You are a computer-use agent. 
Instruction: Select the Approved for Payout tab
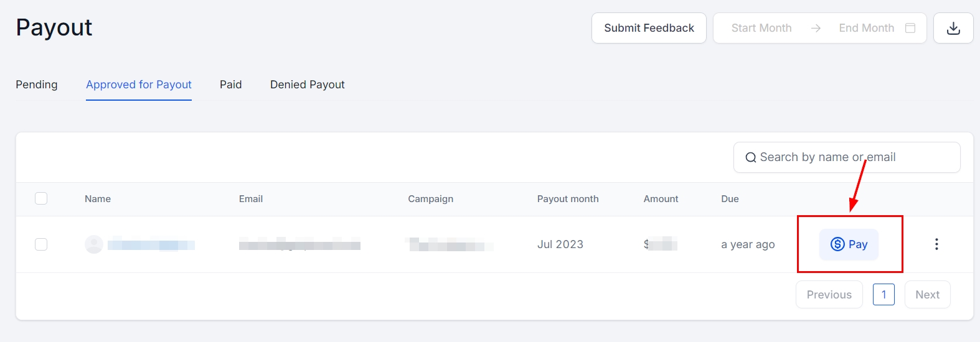139,85
